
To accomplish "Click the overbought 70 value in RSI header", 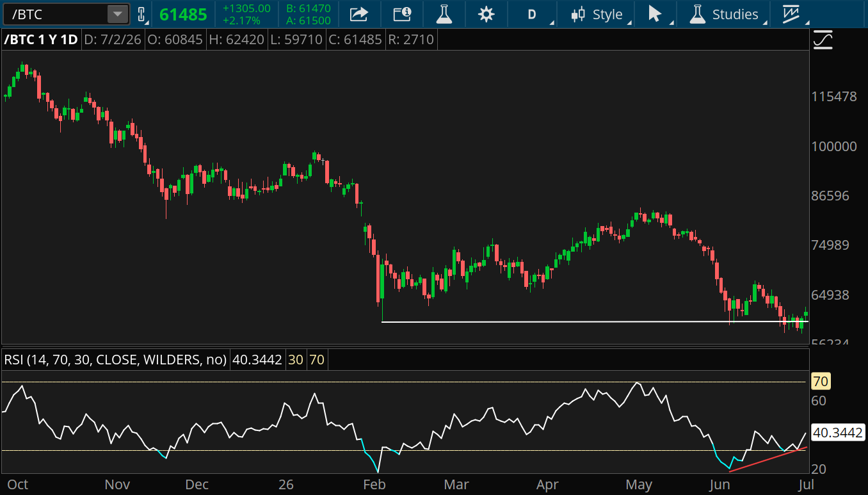I will (317, 360).
